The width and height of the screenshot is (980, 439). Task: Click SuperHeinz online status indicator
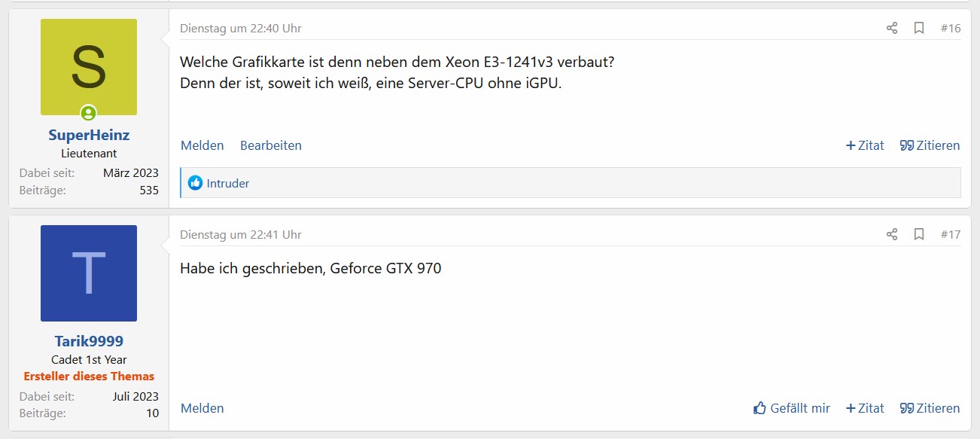click(x=89, y=114)
